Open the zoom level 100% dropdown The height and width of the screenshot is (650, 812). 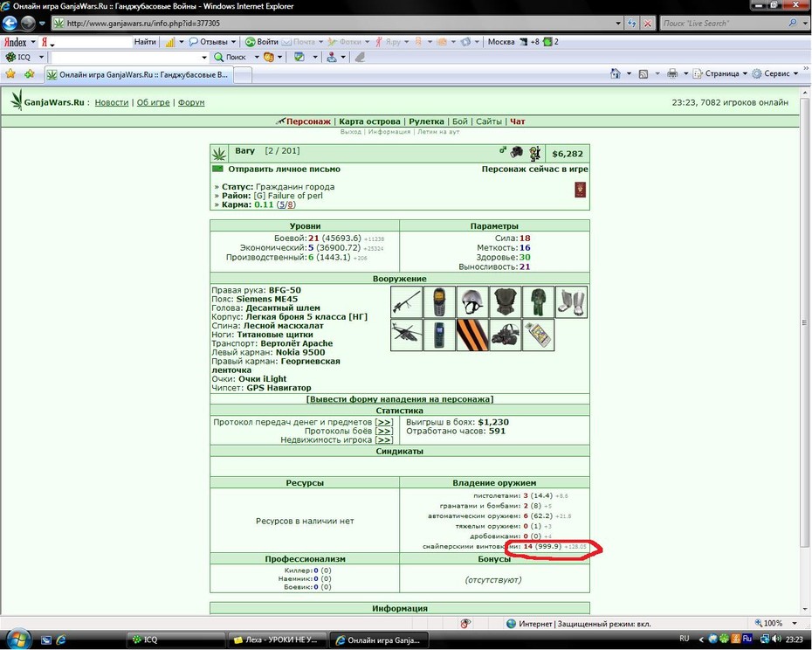tap(795, 623)
